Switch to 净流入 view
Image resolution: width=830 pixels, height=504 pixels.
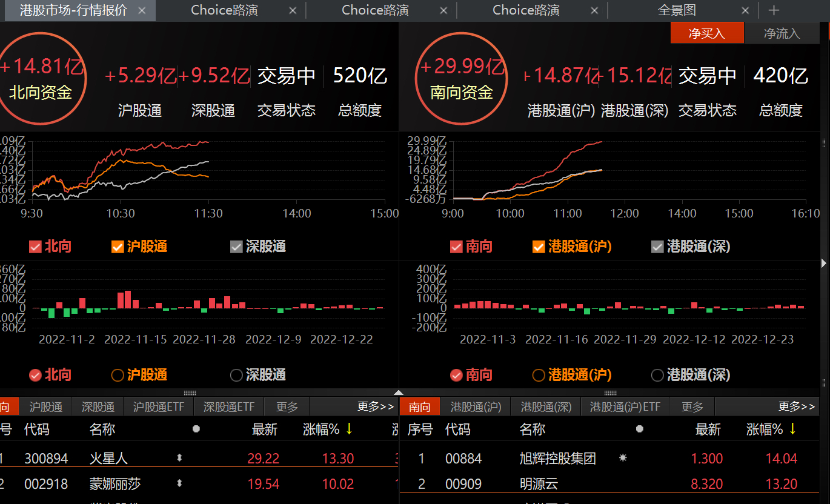click(782, 33)
